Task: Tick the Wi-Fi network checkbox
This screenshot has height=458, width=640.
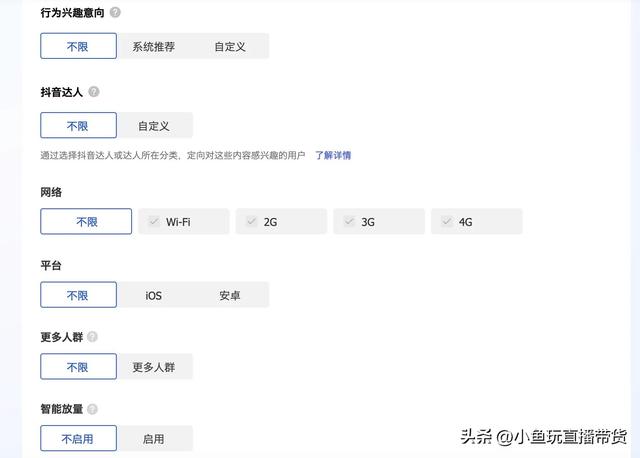Action: (154, 222)
